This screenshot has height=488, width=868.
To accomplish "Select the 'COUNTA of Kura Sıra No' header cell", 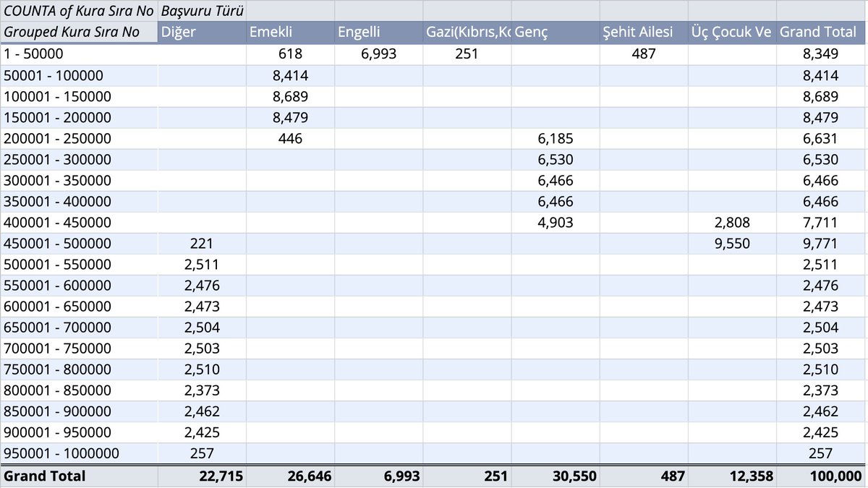I will point(79,11).
